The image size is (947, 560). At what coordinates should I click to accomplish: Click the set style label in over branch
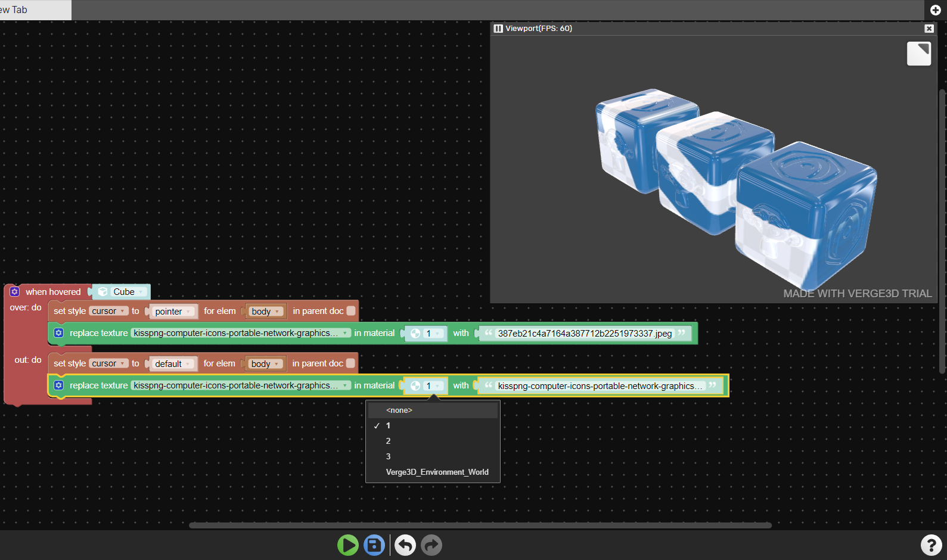(x=70, y=311)
